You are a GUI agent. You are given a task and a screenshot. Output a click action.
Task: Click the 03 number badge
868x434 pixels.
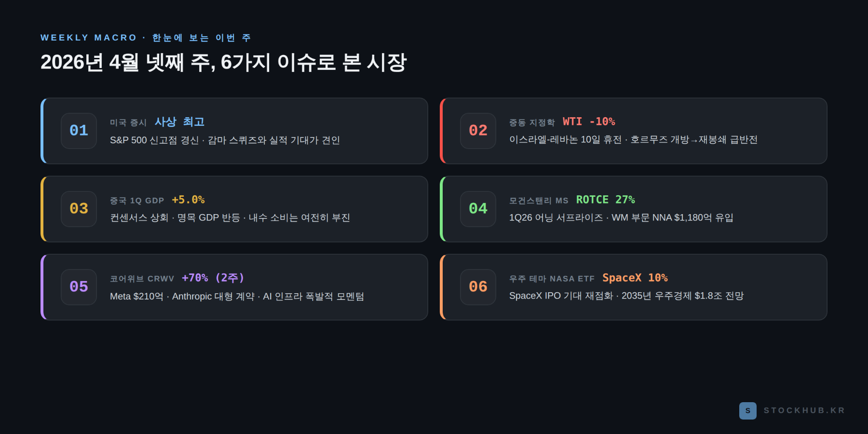coord(79,209)
